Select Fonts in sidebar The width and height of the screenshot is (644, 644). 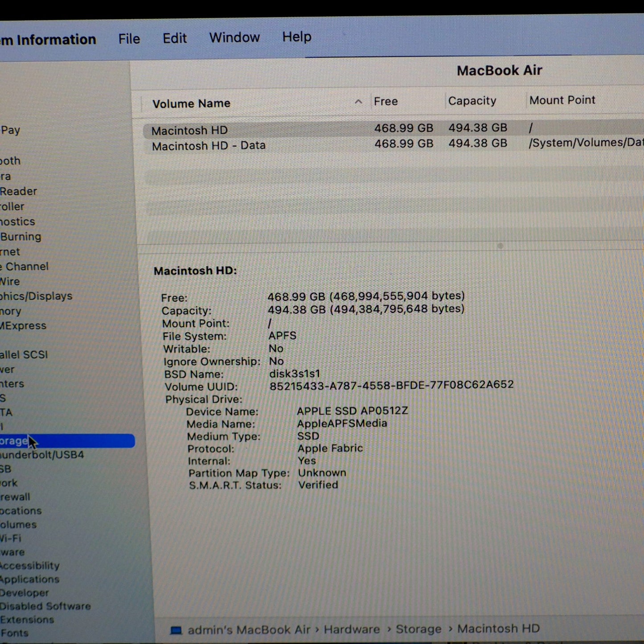coord(14,633)
